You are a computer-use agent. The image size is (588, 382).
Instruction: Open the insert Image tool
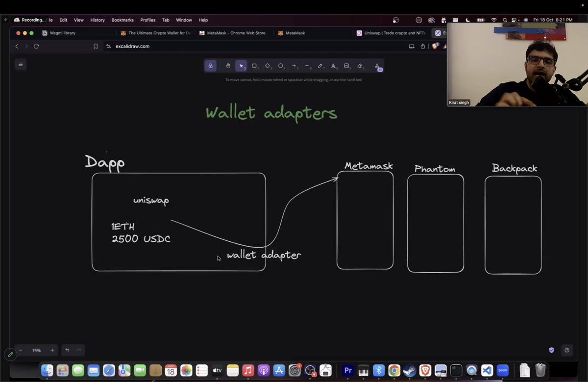coord(346,66)
